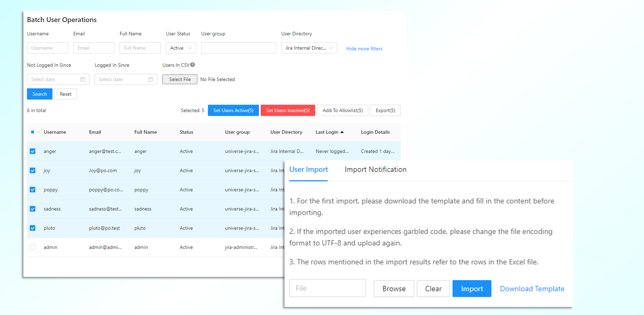
Task: Open the User Status Active dropdown
Action: [181, 48]
